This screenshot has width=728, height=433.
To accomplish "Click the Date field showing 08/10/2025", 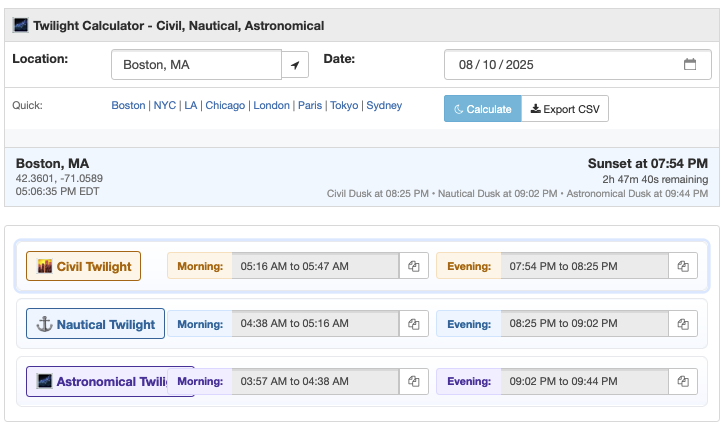I will [578, 65].
